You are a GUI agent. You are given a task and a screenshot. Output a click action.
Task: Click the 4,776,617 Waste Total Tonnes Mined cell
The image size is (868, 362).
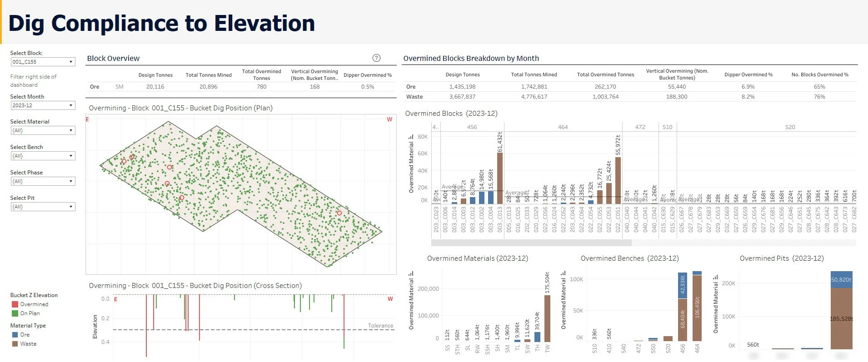pos(534,97)
